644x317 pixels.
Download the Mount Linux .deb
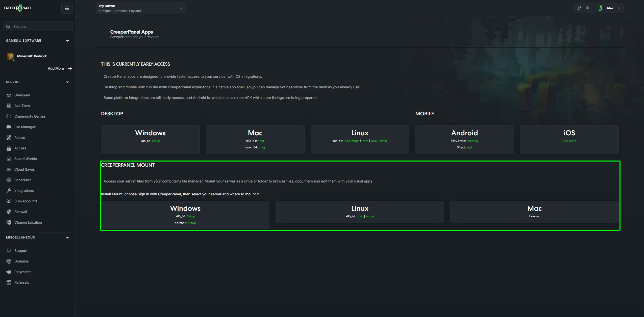pos(360,216)
